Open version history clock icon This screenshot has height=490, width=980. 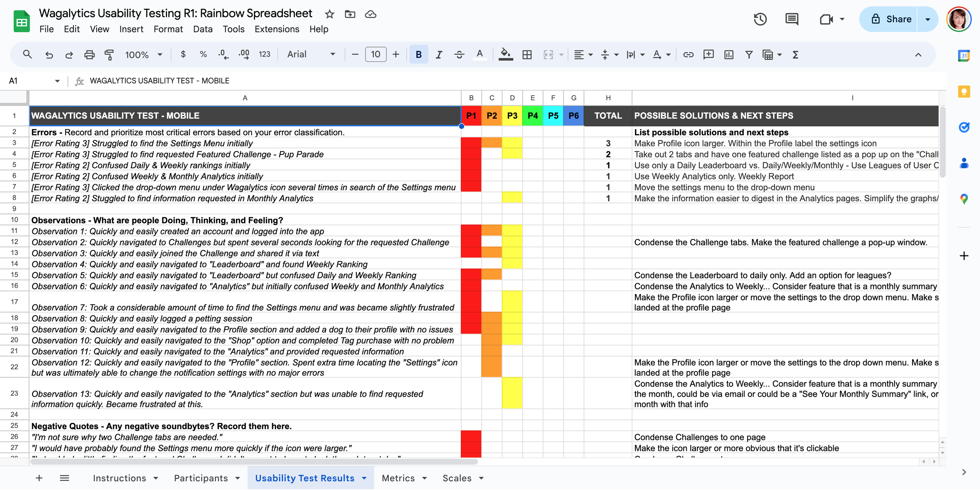760,19
